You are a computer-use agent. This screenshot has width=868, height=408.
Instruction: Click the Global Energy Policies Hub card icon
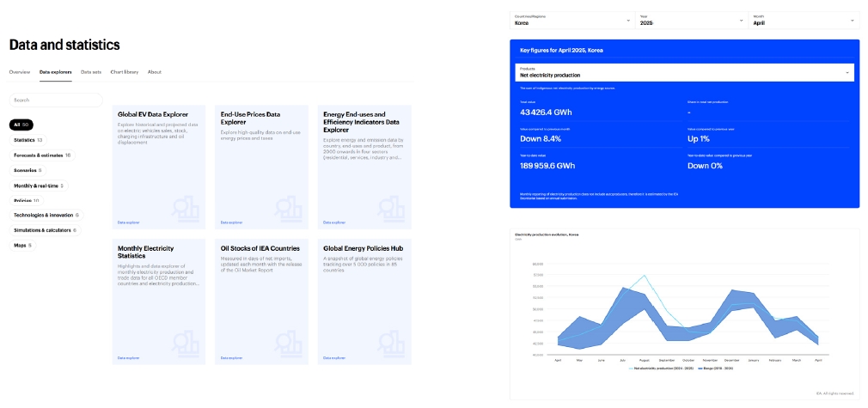(391, 342)
